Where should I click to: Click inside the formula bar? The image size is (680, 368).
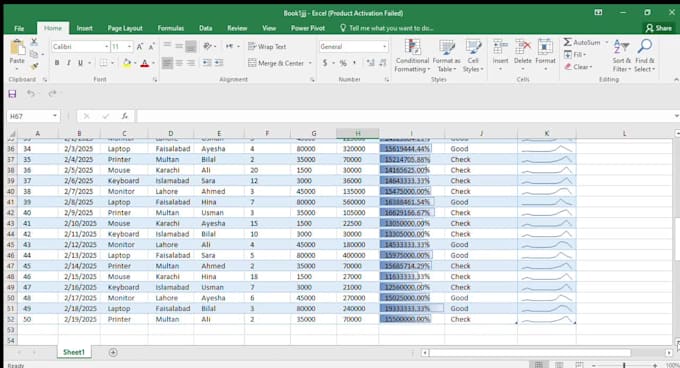[405, 116]
